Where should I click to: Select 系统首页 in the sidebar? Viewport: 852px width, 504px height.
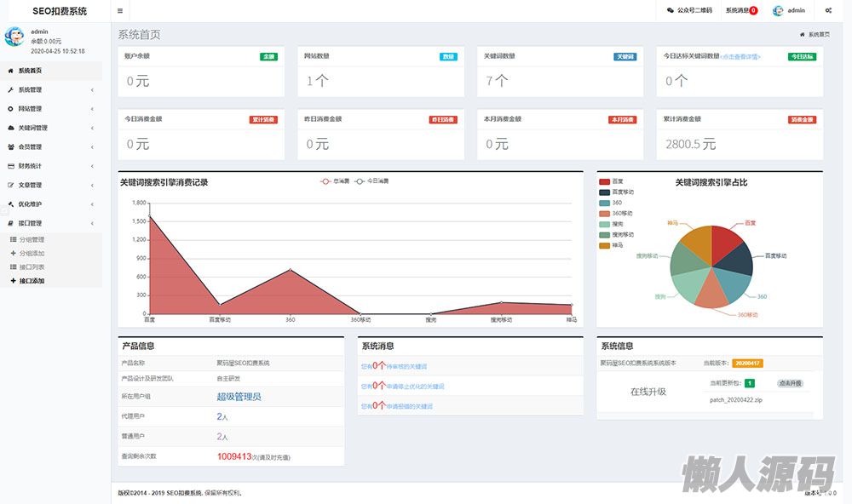[x=30, y=71]
